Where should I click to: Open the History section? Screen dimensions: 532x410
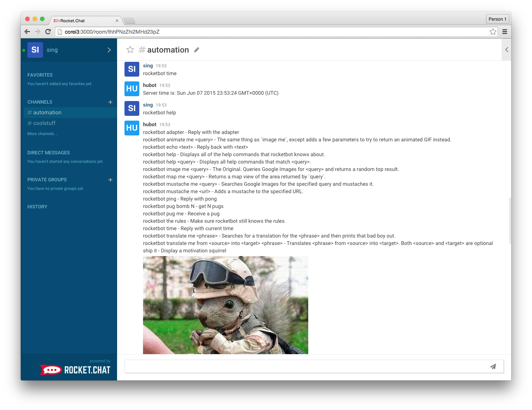[37, 207]
